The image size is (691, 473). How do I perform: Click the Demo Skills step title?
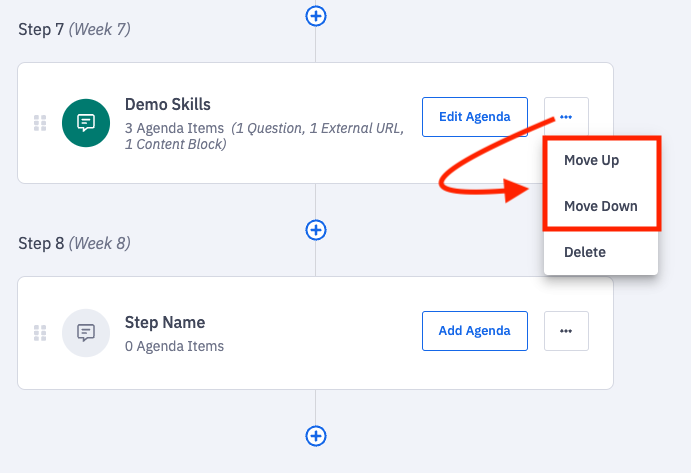[168, 104]
